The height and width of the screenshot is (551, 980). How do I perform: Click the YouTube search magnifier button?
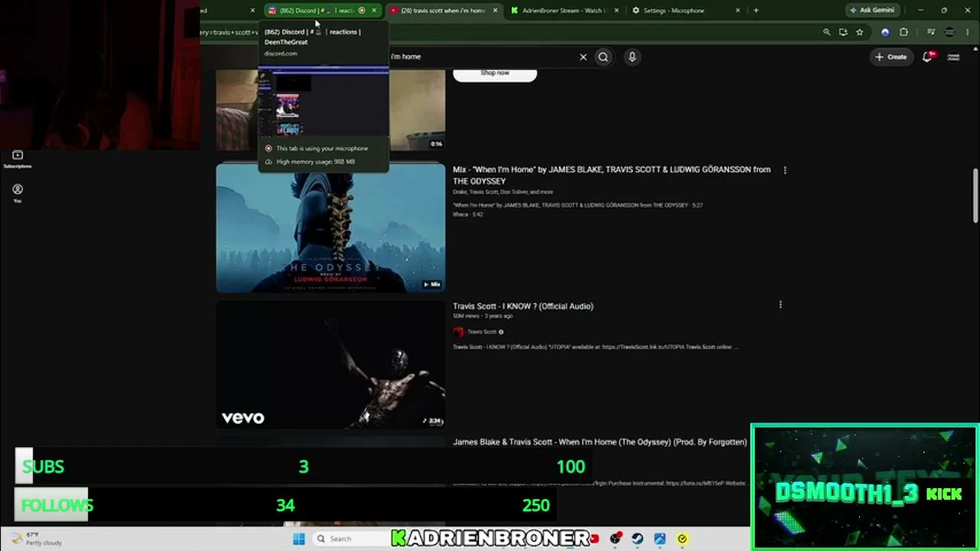click(x=603, y=57)
